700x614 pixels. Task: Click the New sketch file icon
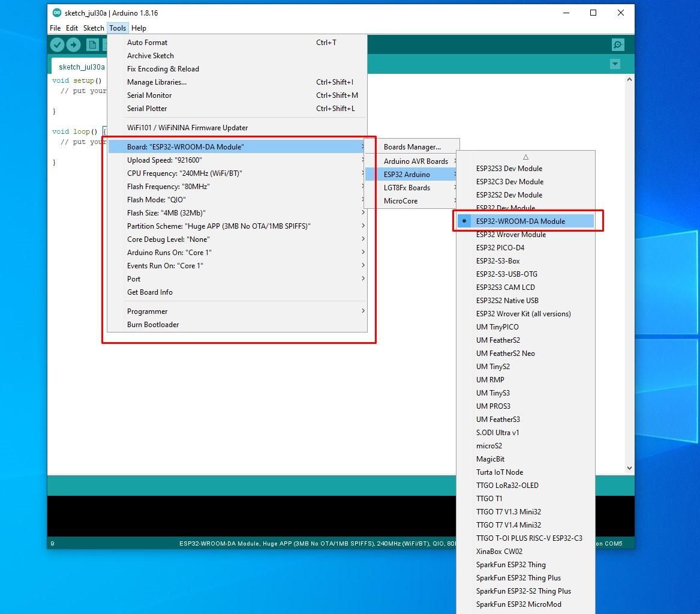point(92,44)
